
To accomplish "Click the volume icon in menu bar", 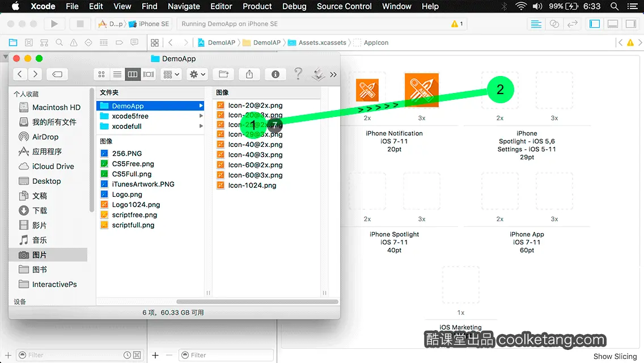I will [x=537, y=6].
